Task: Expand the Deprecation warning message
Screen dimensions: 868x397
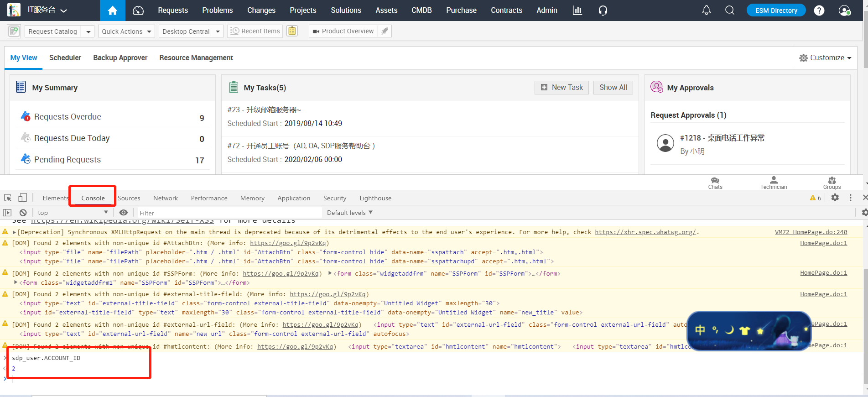Action: [x=14, y=232]
